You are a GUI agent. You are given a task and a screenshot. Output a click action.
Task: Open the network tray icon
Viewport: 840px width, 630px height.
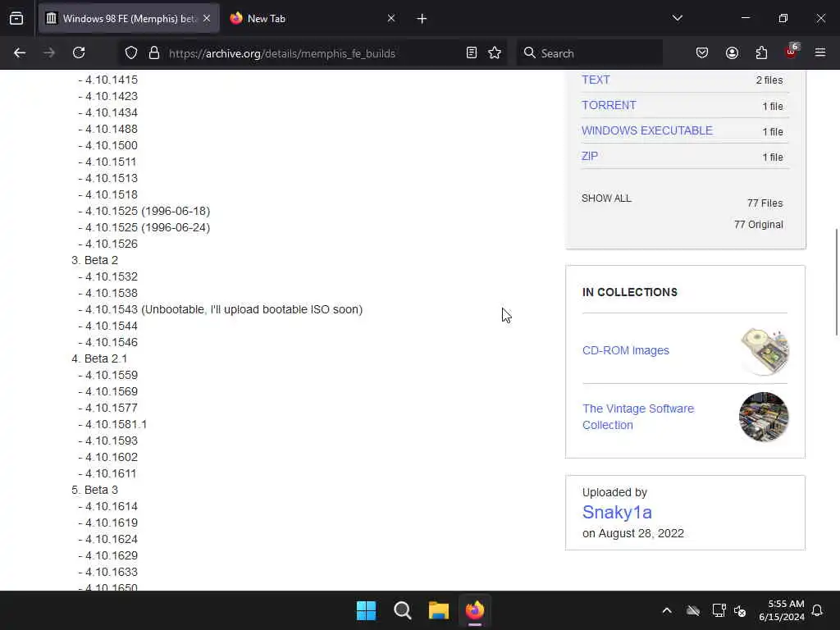719,610
